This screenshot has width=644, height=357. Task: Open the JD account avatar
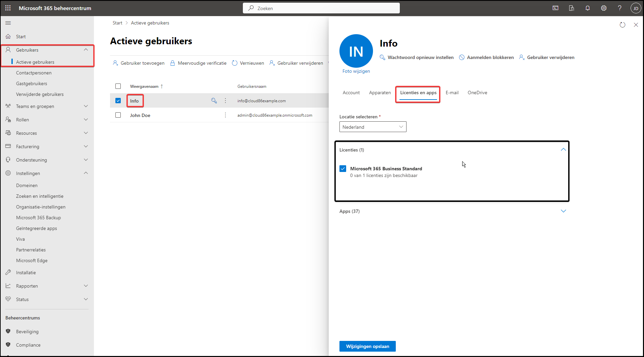click(x=636, y=8)
